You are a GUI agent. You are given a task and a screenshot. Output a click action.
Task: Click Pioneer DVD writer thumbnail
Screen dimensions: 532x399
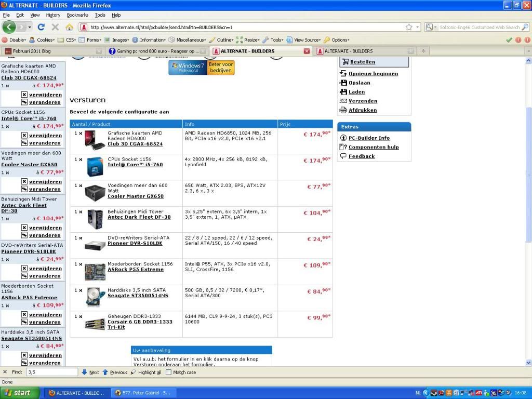point(95,245)
